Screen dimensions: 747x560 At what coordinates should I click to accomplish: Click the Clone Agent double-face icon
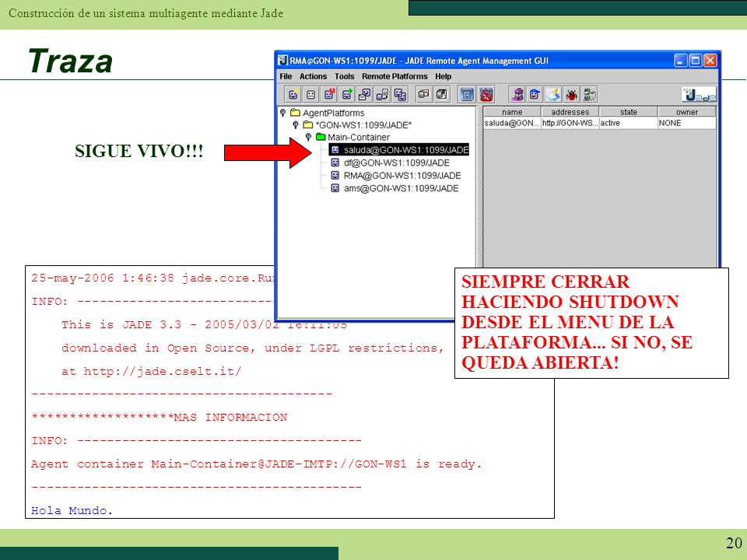400,94
